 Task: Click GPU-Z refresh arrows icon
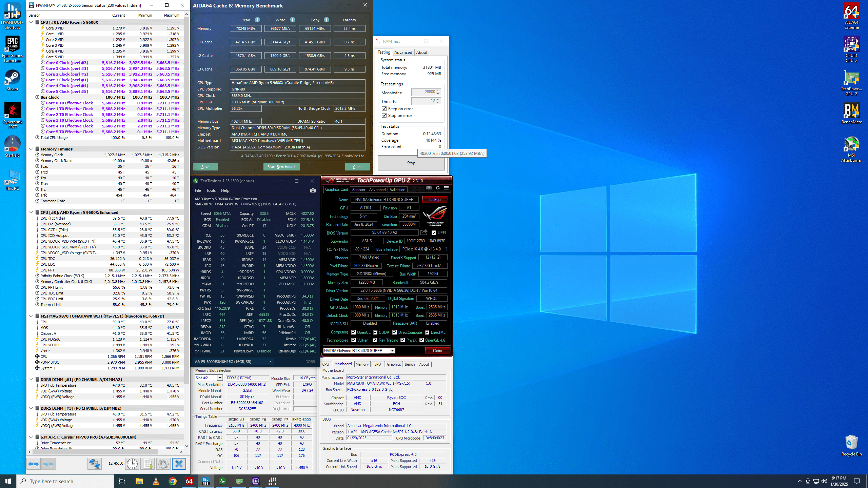437,188
